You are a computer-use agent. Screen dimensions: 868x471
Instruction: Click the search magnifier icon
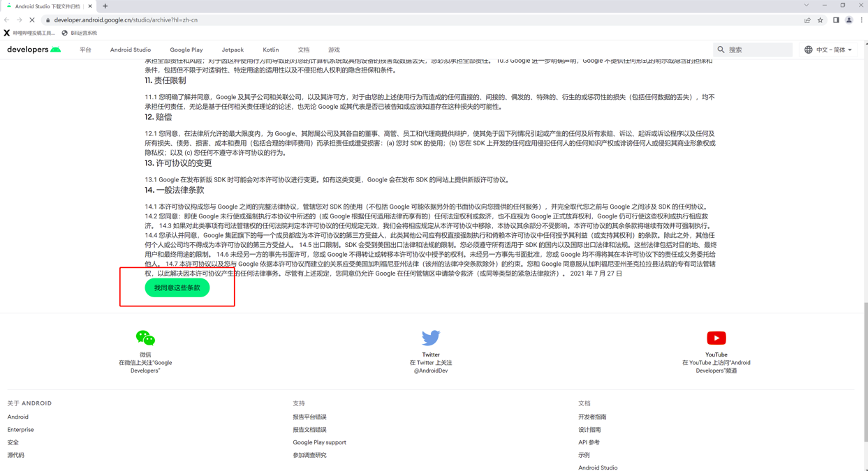tap(721, 50)
